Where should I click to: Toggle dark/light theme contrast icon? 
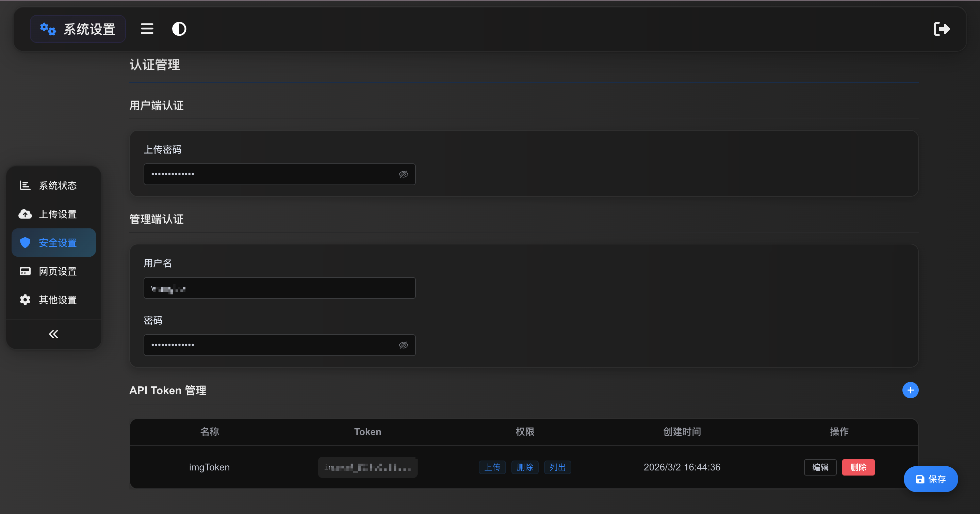pyautogui.click(x=179, y=29)
